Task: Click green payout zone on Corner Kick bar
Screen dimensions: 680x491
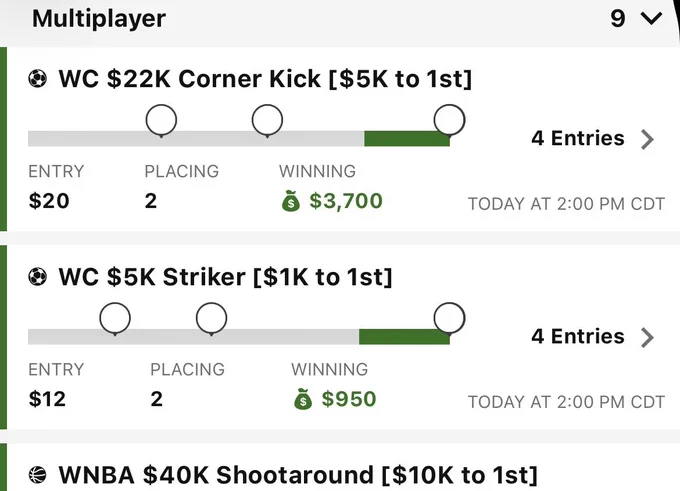Action: click(x=407, y=139)
